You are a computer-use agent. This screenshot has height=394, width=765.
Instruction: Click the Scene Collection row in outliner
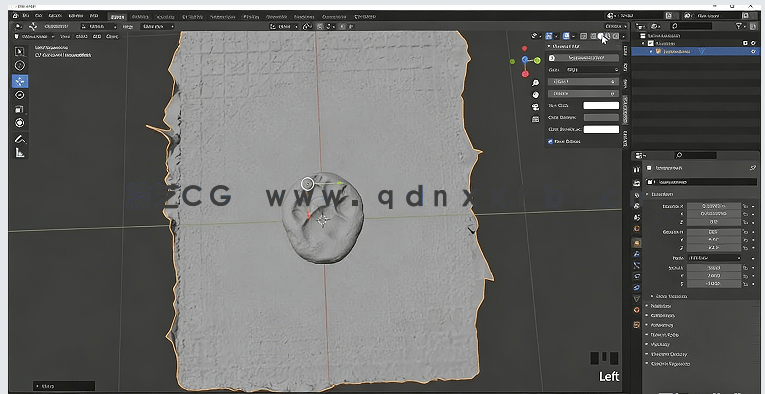click(695, 36)
